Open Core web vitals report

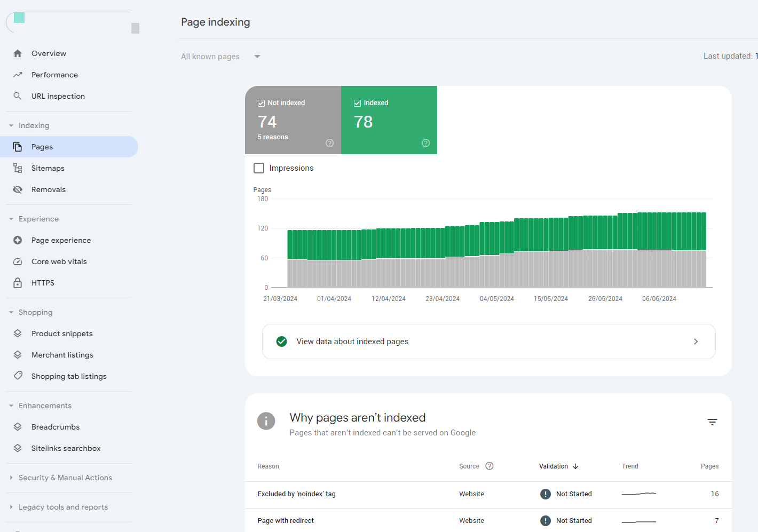[59, 261]
